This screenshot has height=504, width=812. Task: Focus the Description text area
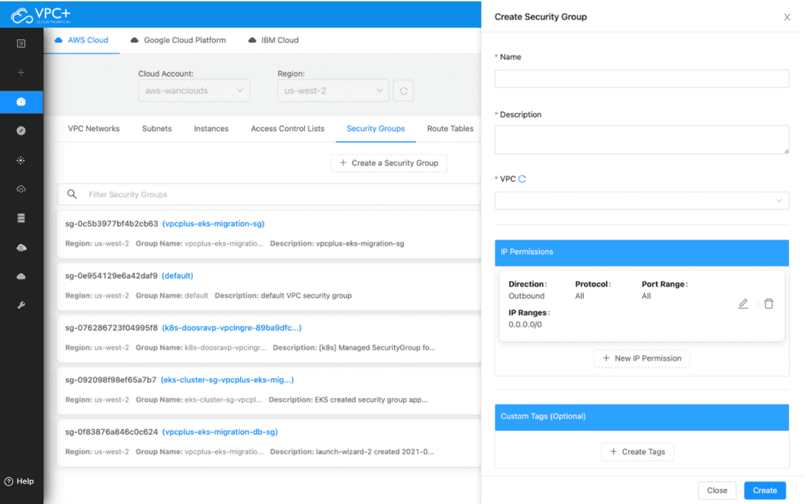pyautogui.click(x=641, y=139)
